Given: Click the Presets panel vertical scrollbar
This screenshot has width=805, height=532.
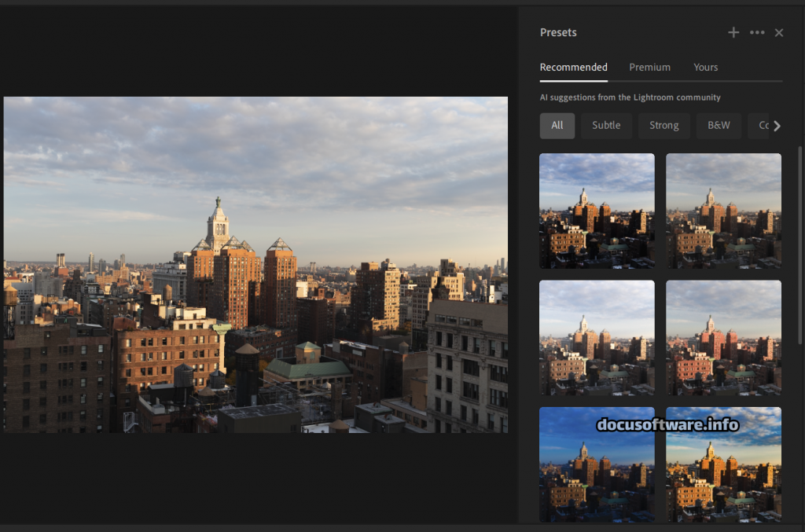Looking at the screenshot, I should 800,244.
